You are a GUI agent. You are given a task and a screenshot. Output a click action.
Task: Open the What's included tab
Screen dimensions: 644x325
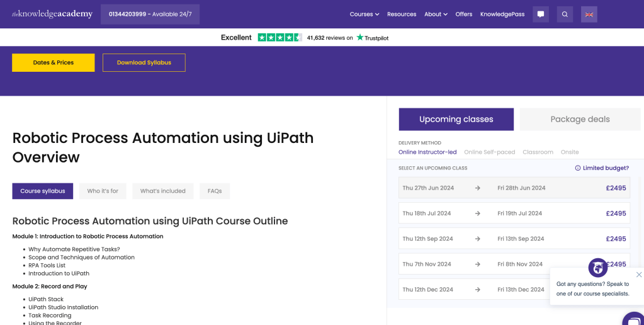tap(162, 191)
